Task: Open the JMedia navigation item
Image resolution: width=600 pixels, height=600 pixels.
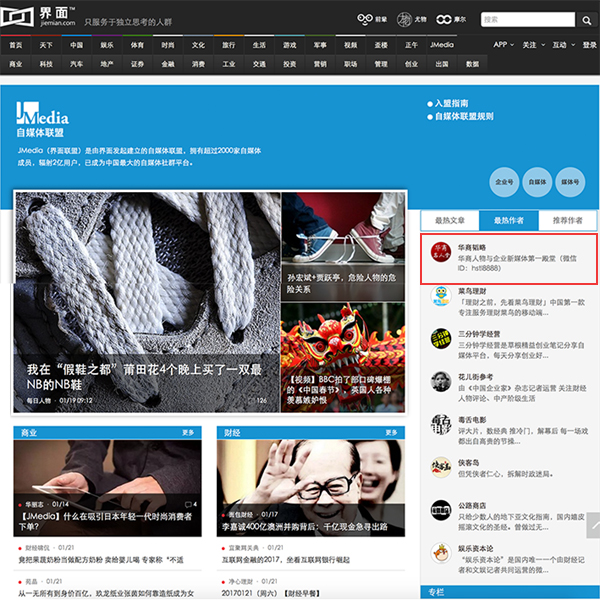Action: (x=442, y=45)
